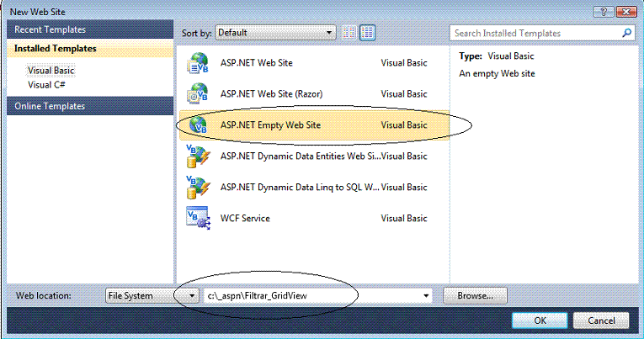Select Visual C# in the templates tree
This screenshot has width=644, height=339.
pyautogui.click(x=46, y=85)
